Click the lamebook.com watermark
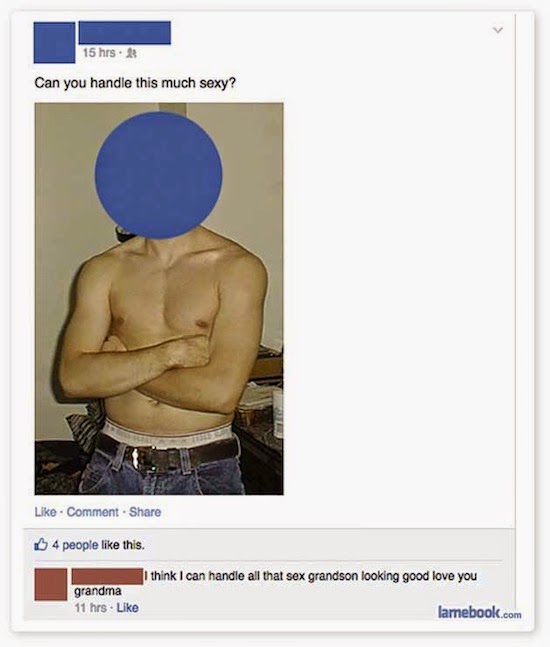Screen dimensions: 550x647 coord(479,612)
